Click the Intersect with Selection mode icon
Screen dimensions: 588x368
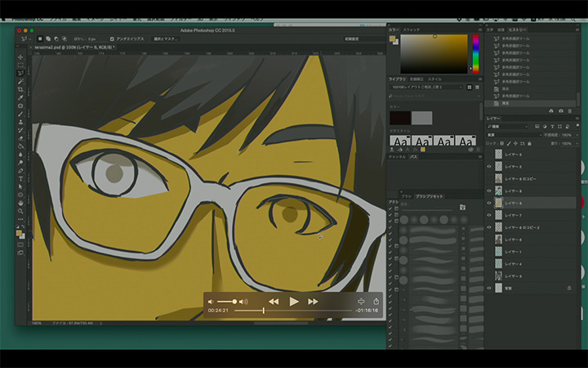(x=65, y=38)
